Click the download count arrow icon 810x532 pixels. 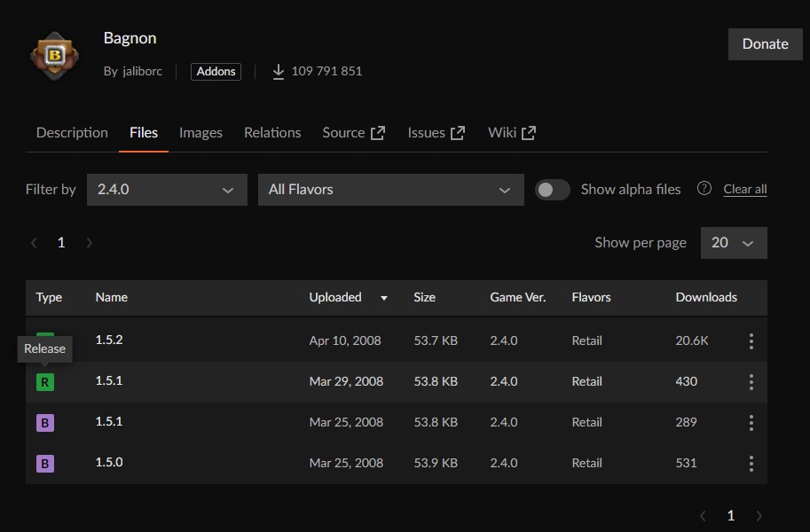[278, 72]
